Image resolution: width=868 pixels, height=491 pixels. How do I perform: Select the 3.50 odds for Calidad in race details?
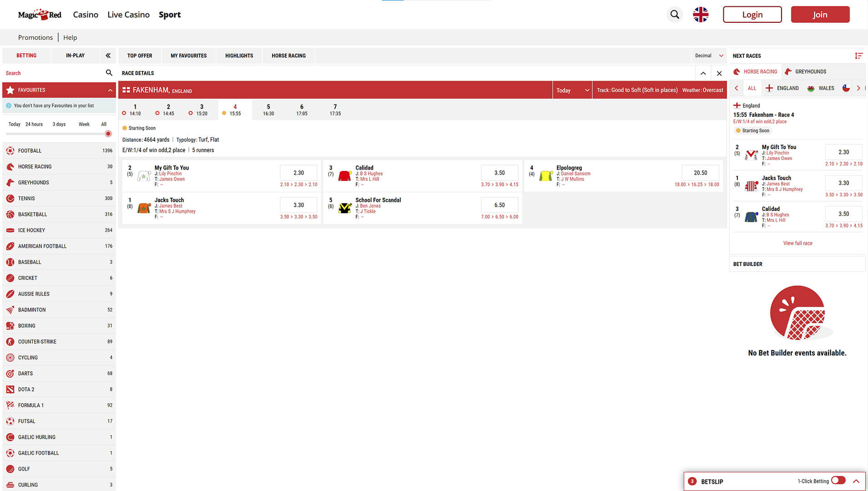click(x=500, y=173)
